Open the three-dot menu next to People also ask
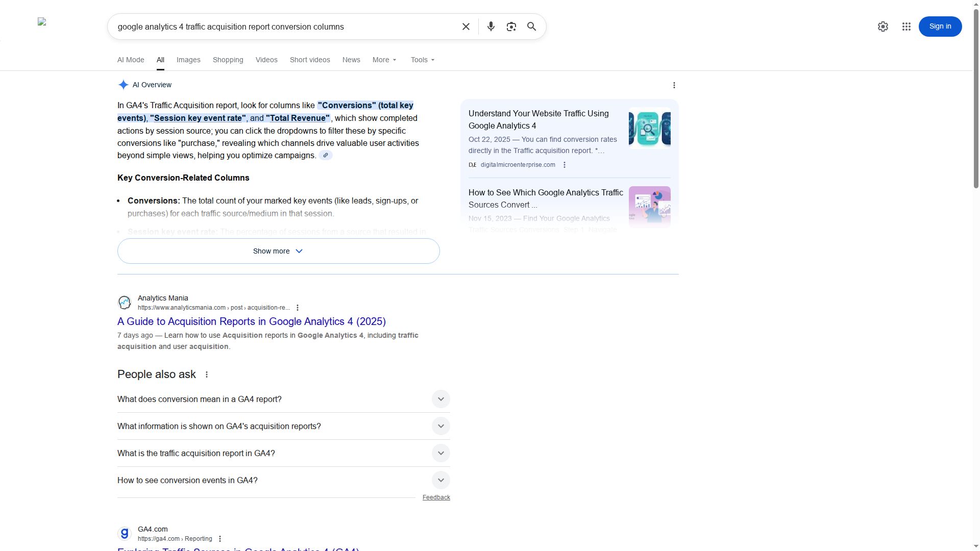 tap(206, 374)
